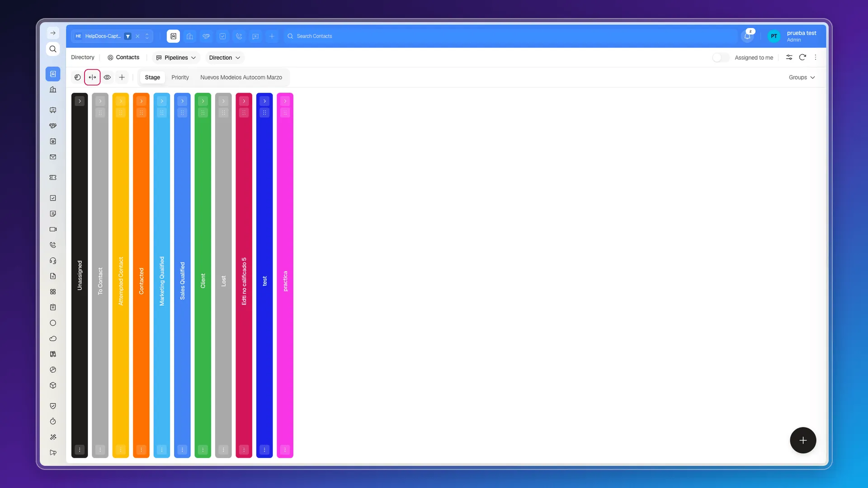This screenshot has width=868, height=488.
Task: Expand the Unassigned column
Action: coord(80,101)
